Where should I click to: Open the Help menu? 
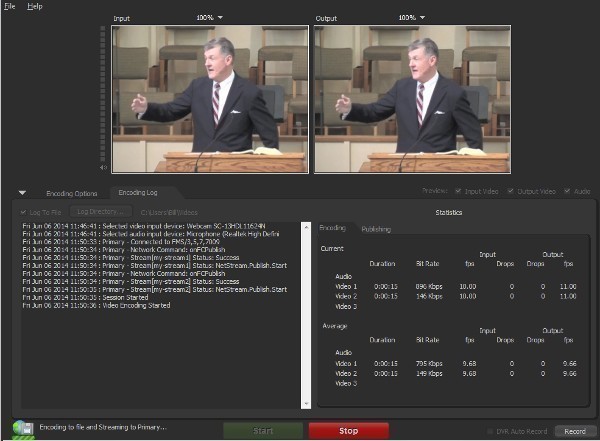(x=35, y=6)
